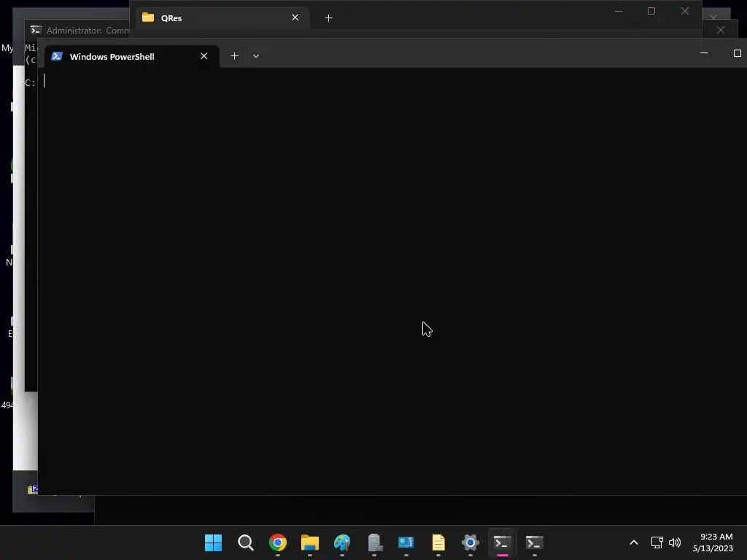The width and height of the screenshot is (747, 560).
Task: Click the Administrator Command Prompt title text
Action: pyautogui.click(x=88, y=31)
